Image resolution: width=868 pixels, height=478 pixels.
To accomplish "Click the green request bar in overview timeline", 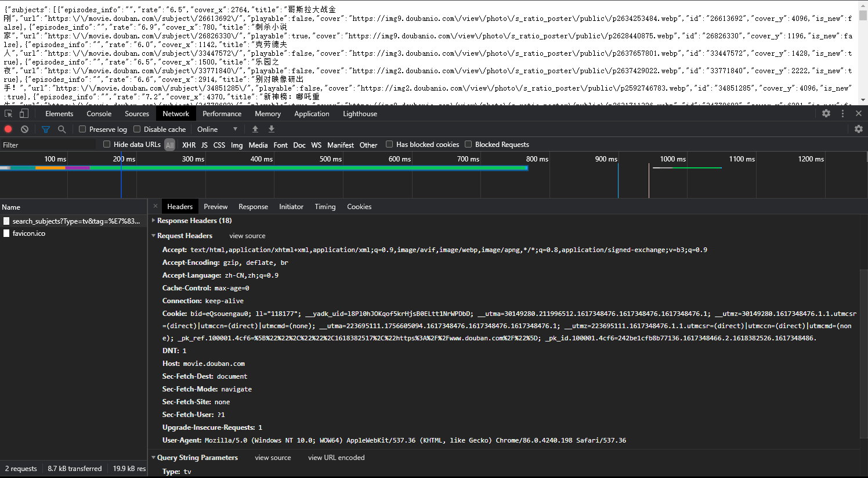I will (x=309, y=168).
